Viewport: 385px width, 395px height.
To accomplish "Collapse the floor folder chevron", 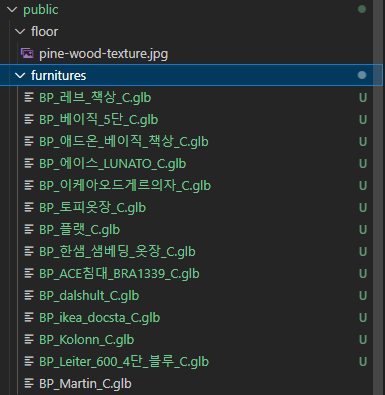I will coord(20,32).
